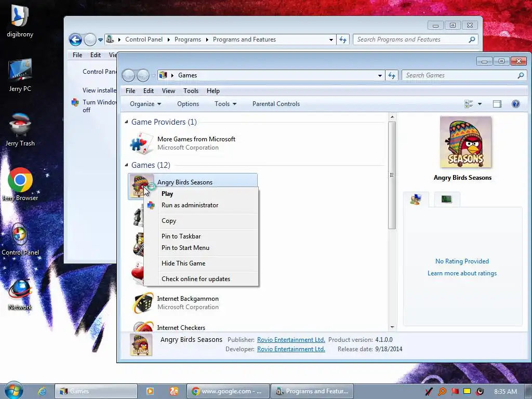Select Pin to Taskbar
This screenshot has width=532, height=399.
click(x=181, y=236)
